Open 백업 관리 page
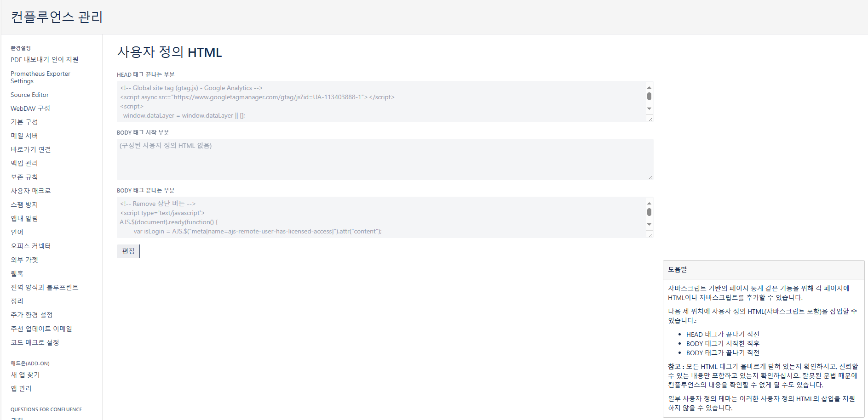 pyautogui.click(x=24, y=164)
